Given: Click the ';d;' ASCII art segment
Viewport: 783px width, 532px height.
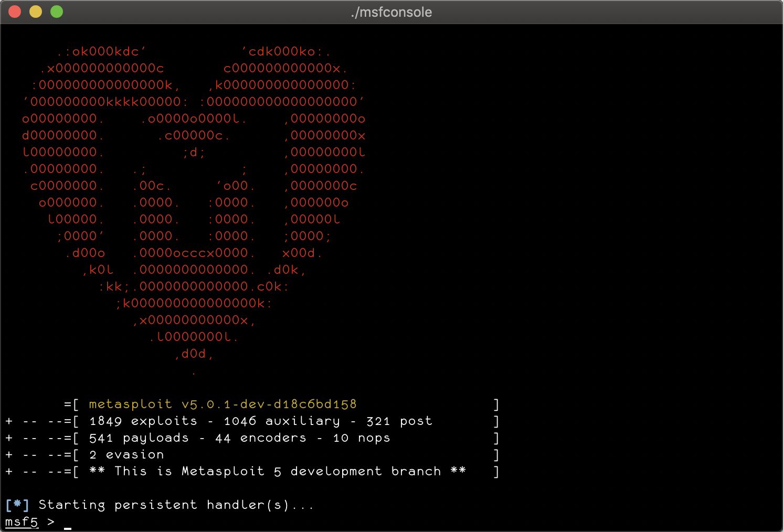Looking at the screenshot, I should click(194, 152).
